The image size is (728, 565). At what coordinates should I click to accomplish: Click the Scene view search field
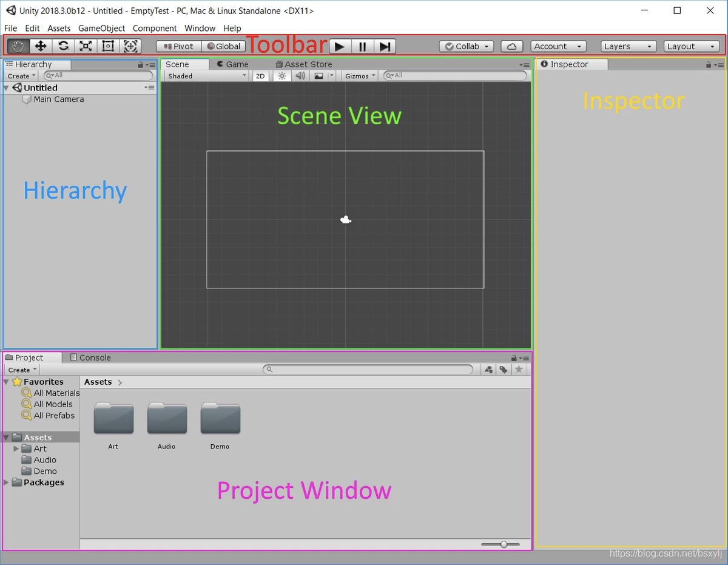455,75
